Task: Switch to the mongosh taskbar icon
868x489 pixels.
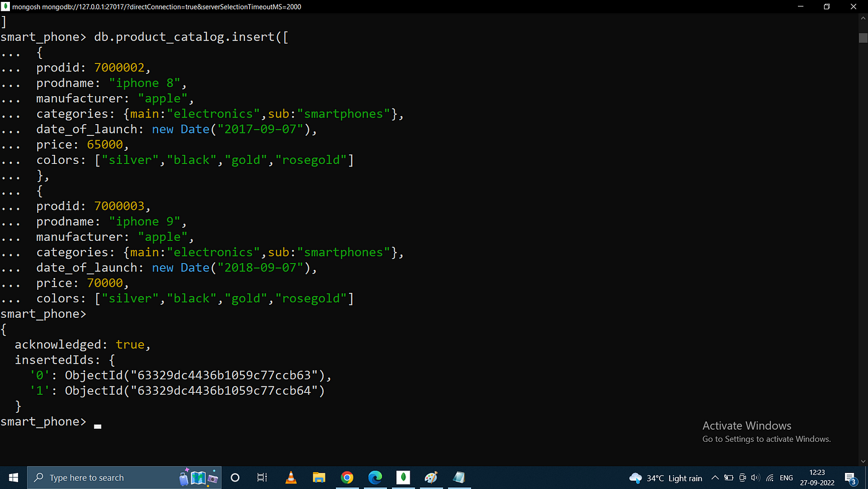Action: click(x=404, y=477)
